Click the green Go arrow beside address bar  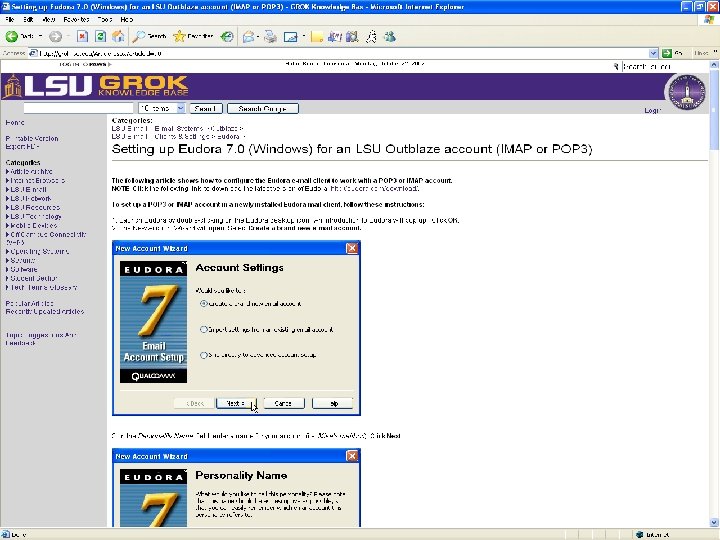pyautogui.click(x=667, y=53)
